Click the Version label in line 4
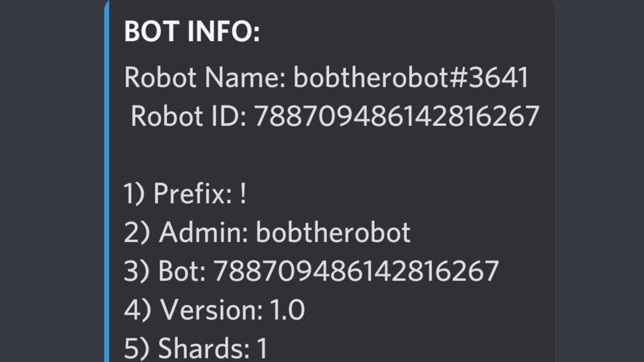644x362 pixels. click(211, 310)
